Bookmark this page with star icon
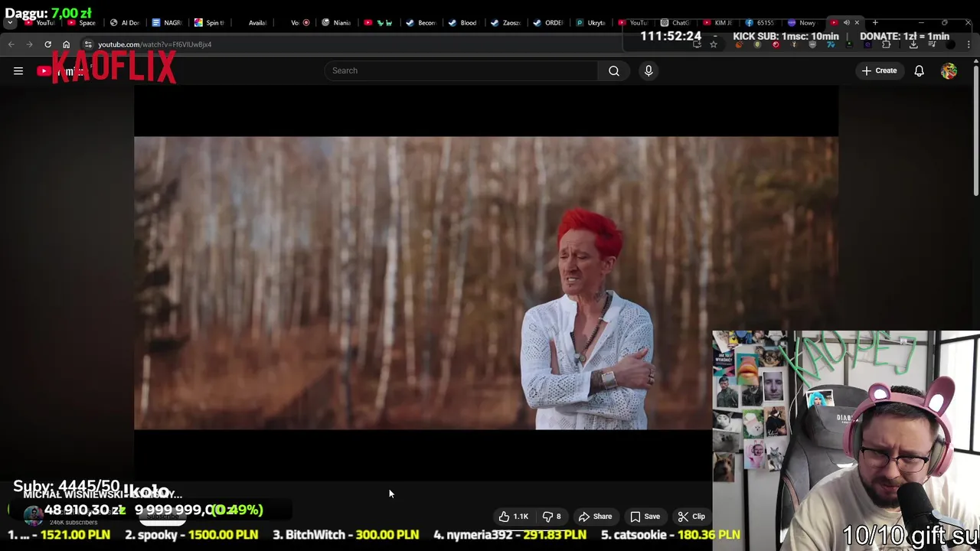The height and width of the screenshot is (551, 980). coord(714,44)
